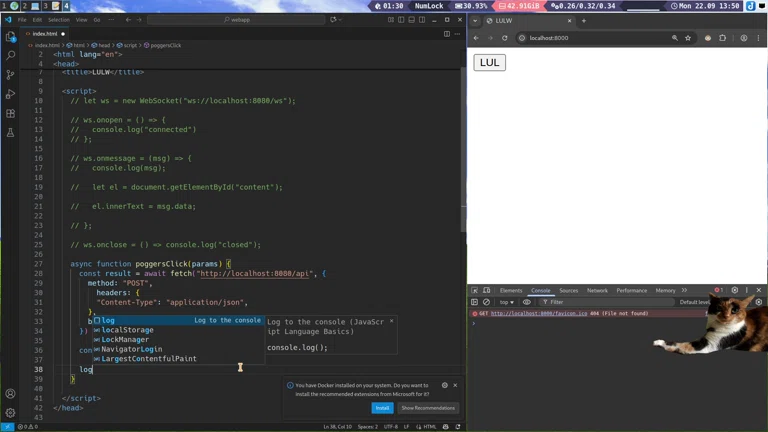768x432 pixels.
Task: Open Search in the VS Code sidebar
Action: coord(11,56)
